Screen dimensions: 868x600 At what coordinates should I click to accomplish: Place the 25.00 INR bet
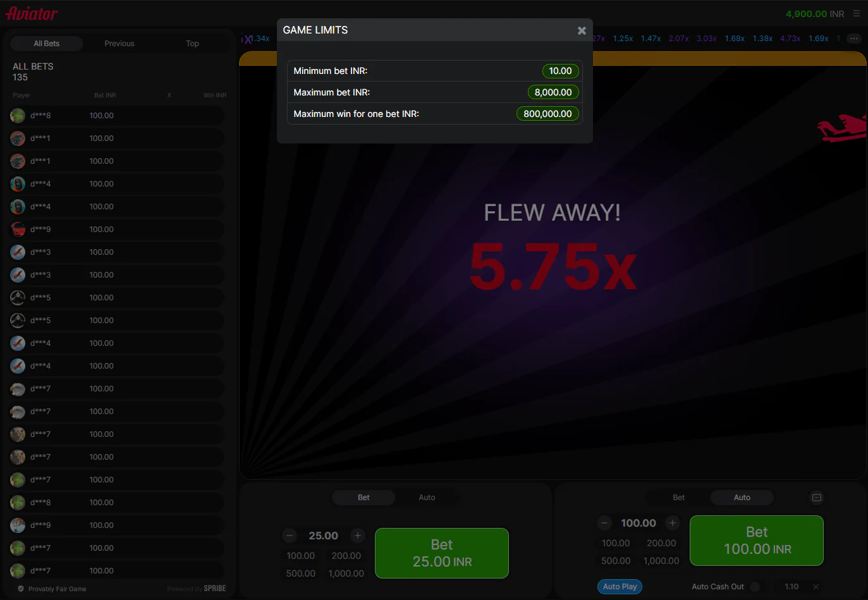pyautogui.click(x=441, y=553)
